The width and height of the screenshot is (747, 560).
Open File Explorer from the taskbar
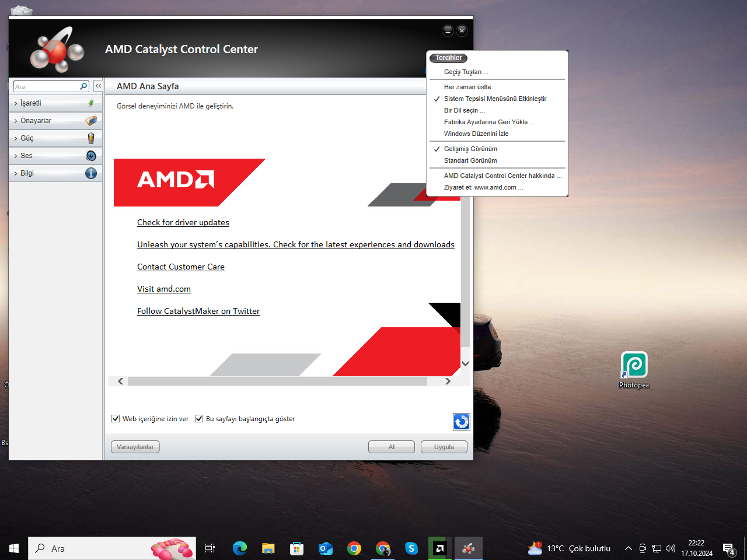coord(268,548)
